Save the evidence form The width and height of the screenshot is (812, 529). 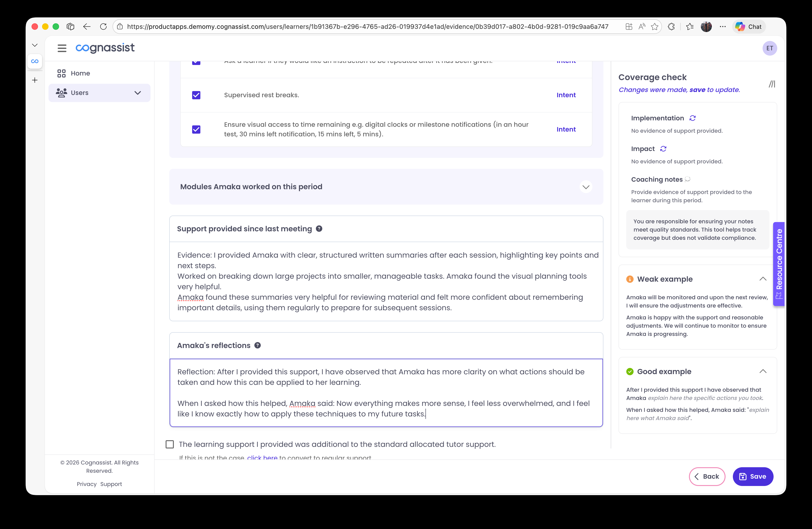(x=753, y=476)
